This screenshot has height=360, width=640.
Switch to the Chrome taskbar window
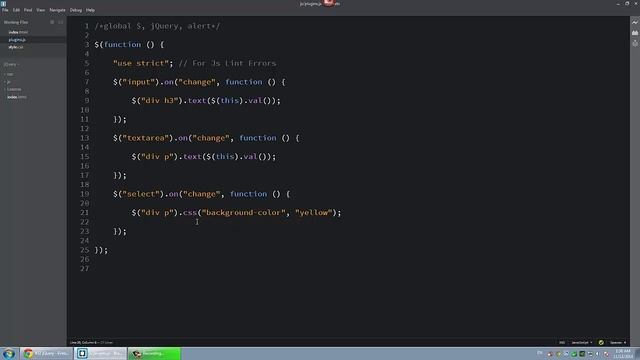click(x=46, y=353)
